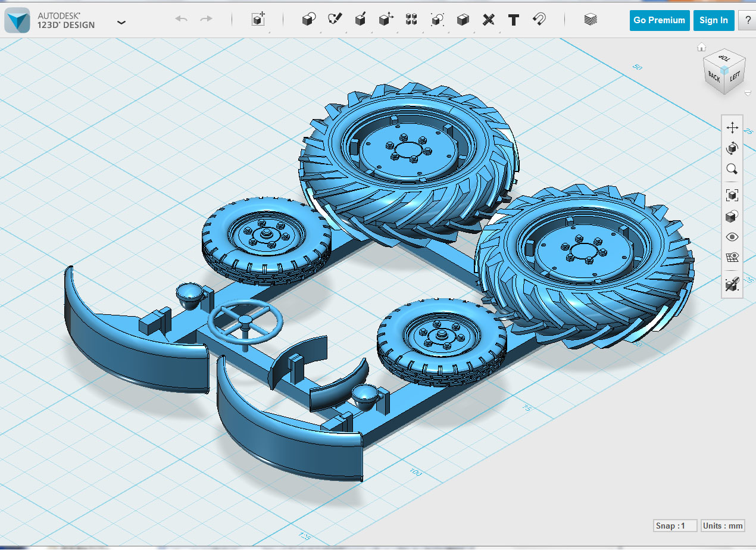Toggle grid visibility in navigation bar
The height and width of the screenshot is (550, 756).
pos(732,257)
